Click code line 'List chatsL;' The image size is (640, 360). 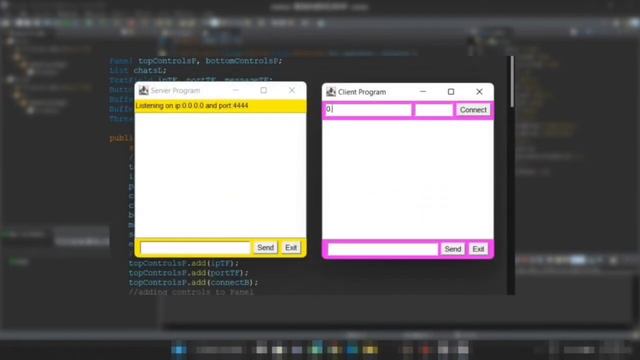tap(138, 70)
